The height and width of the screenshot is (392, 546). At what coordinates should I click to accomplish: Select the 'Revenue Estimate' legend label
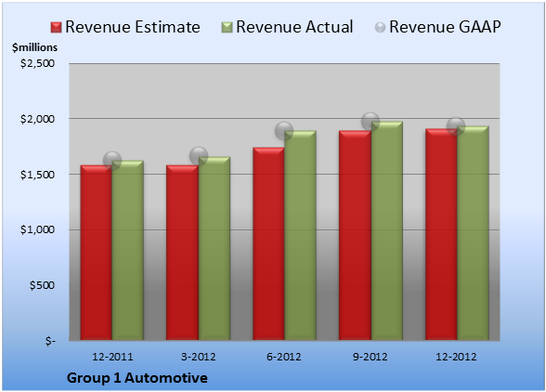coord(133,27)
